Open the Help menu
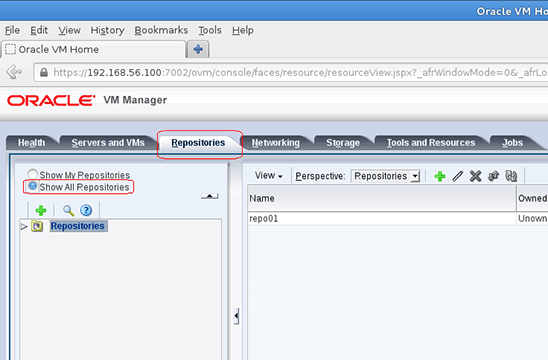 click(x=243, y=30)
